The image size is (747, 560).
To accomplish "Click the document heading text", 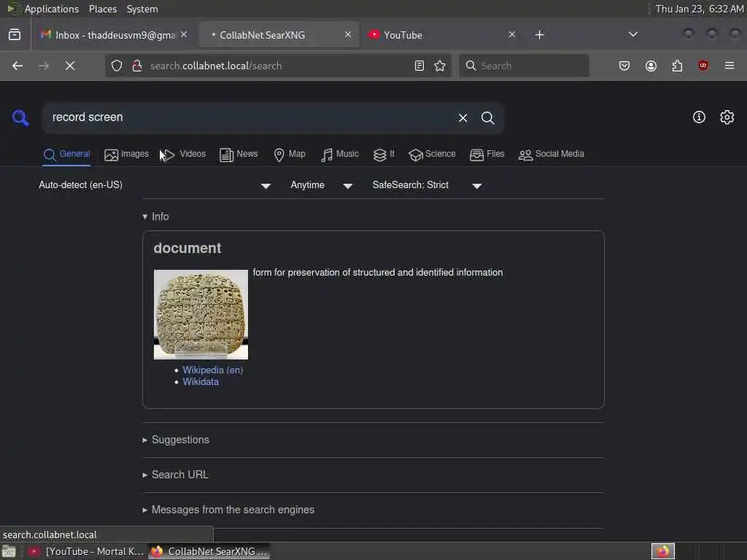I will point(187,249).
